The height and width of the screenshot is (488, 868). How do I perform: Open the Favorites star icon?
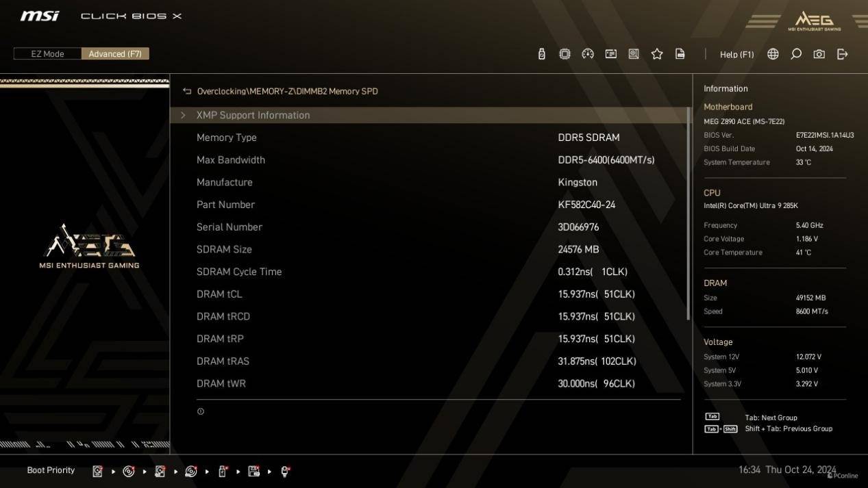(657, 54)
